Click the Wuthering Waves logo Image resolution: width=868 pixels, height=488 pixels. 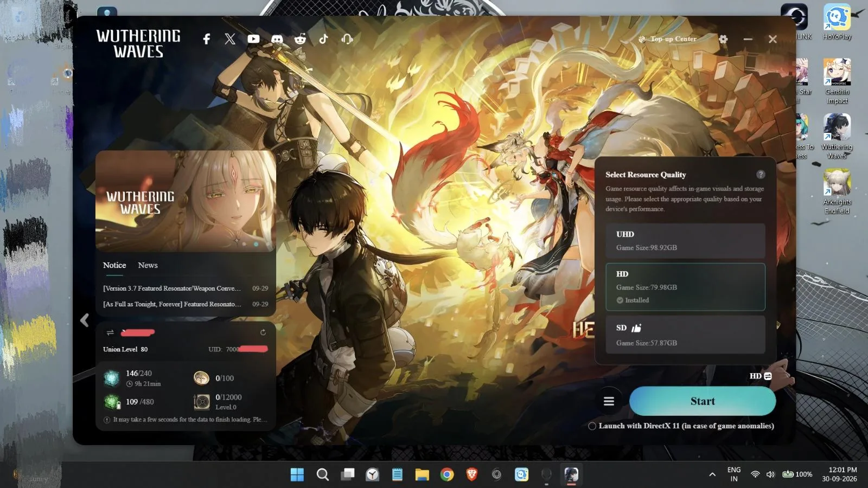pyautogui.click(x=138, y=43)
